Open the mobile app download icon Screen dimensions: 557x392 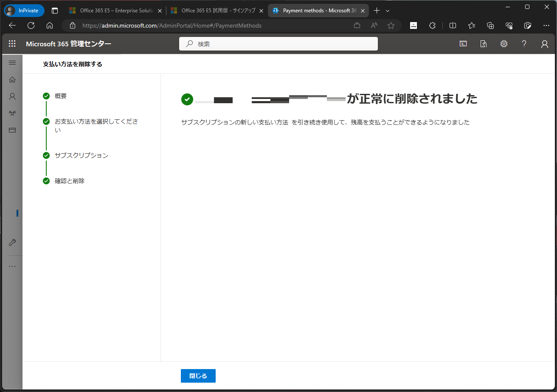coord(484,44)
